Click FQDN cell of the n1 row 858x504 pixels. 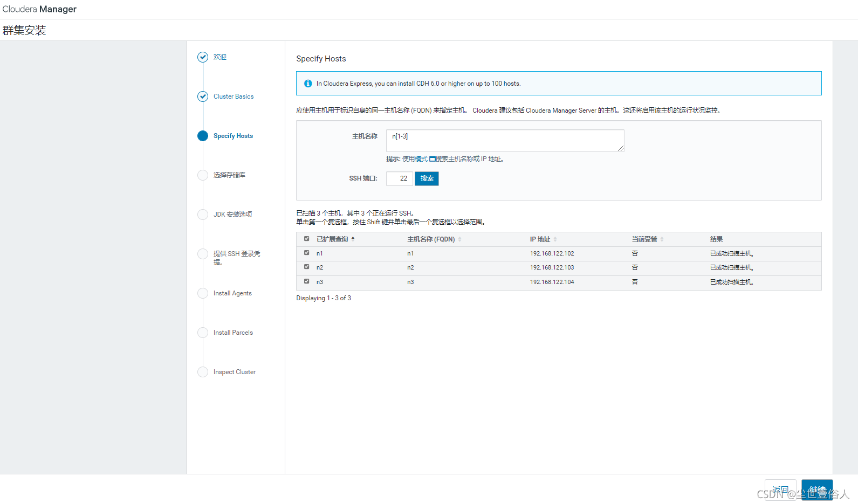tap(410, 253)
